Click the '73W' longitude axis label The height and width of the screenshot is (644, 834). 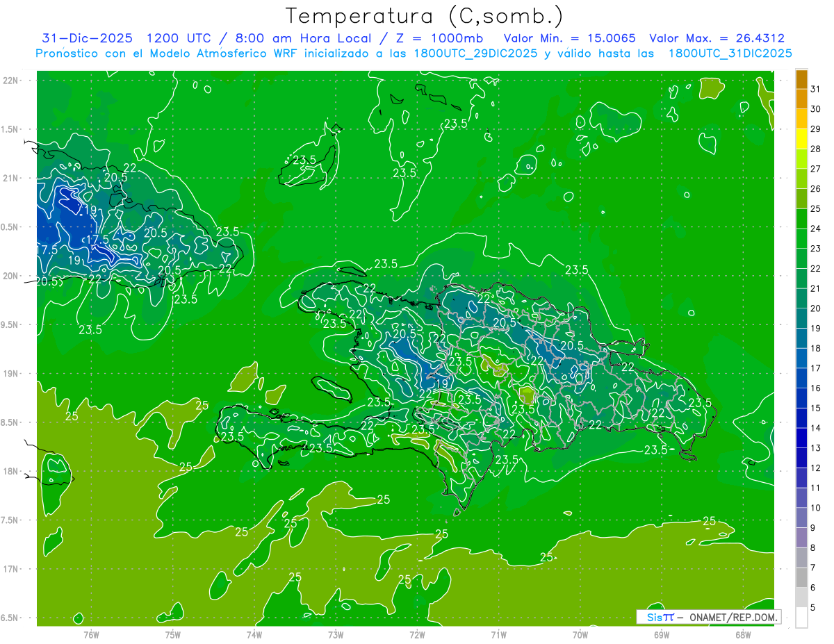pos(336,635)
